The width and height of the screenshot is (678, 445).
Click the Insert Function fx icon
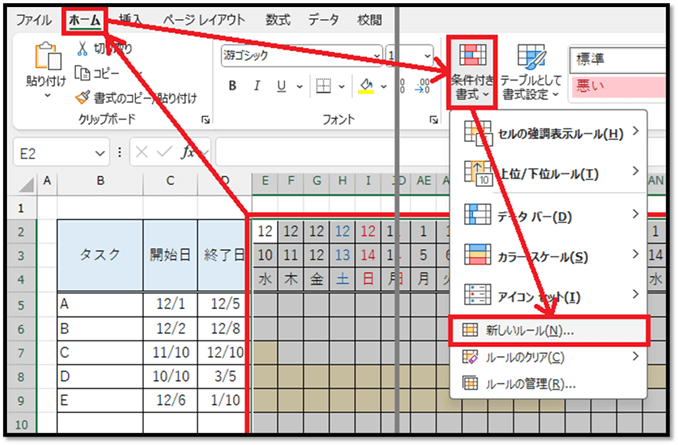(188, 153)
